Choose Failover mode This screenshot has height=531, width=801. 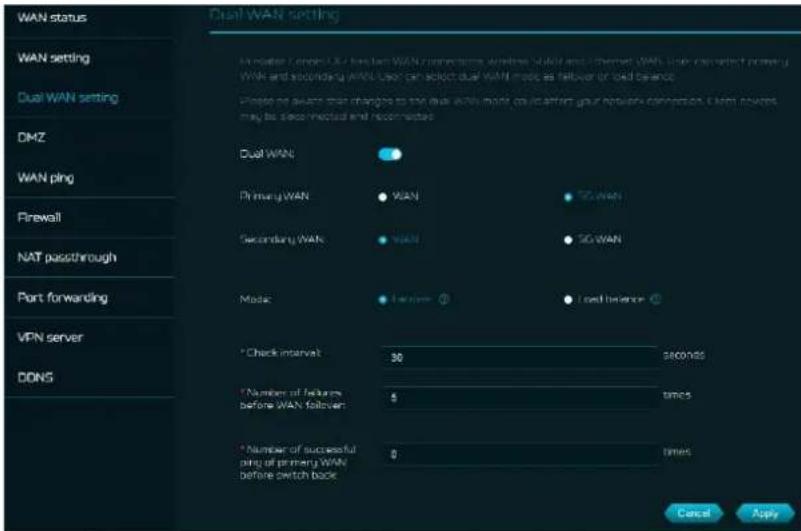(x=383, y=299)
